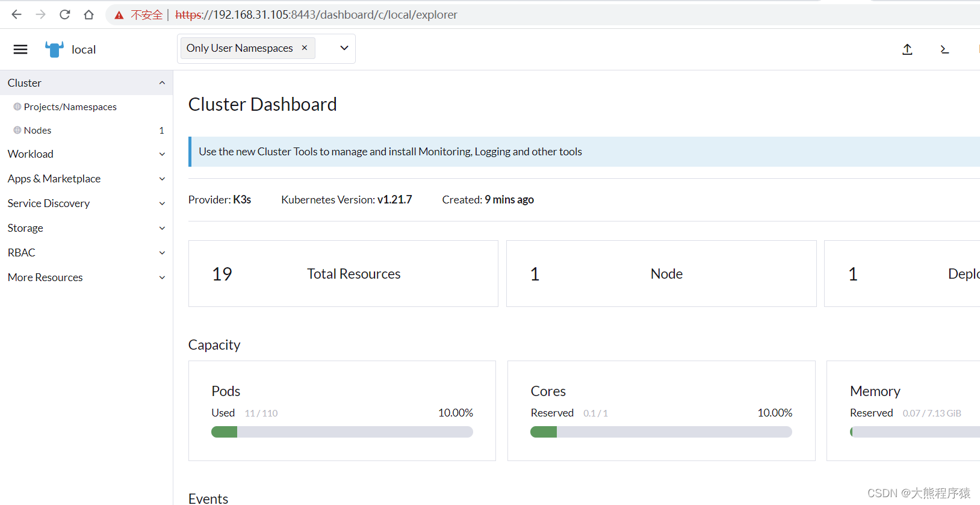Click the Created 9 mins ago text
This screenshot has width=980, height=505.
tap(488, 200)
